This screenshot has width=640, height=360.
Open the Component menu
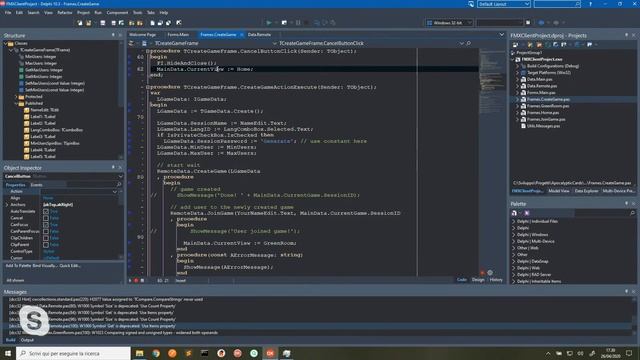(x=117, y=13)
